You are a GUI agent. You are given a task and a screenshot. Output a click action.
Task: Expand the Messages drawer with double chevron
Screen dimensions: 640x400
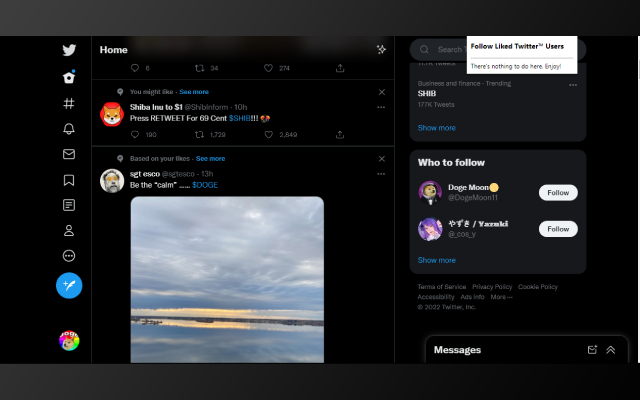click(x=611, y=350)
